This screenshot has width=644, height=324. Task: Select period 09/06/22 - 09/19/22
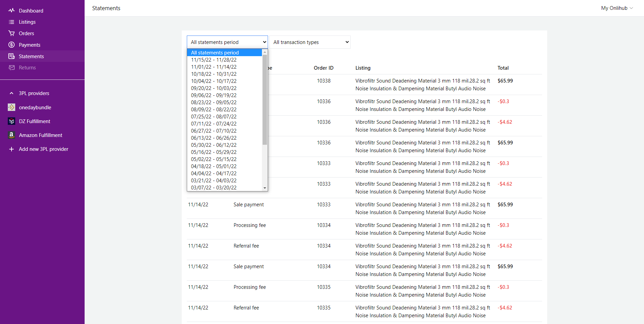pos(224,95)
